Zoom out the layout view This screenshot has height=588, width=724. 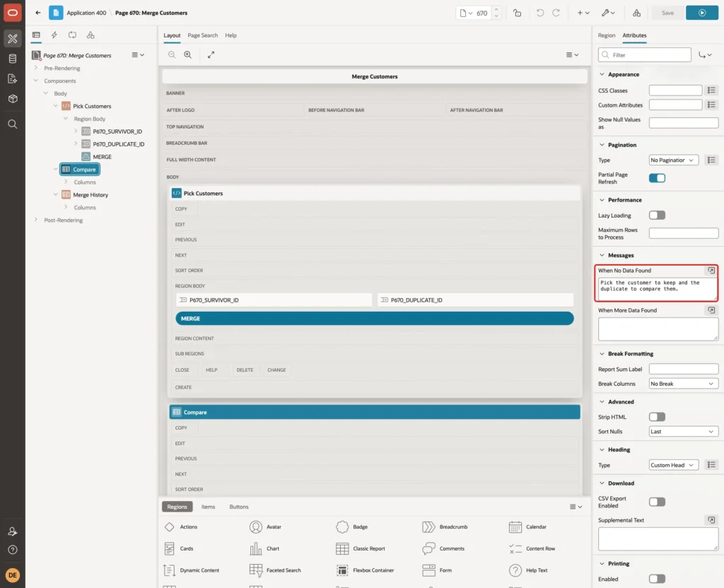(172, 55)
